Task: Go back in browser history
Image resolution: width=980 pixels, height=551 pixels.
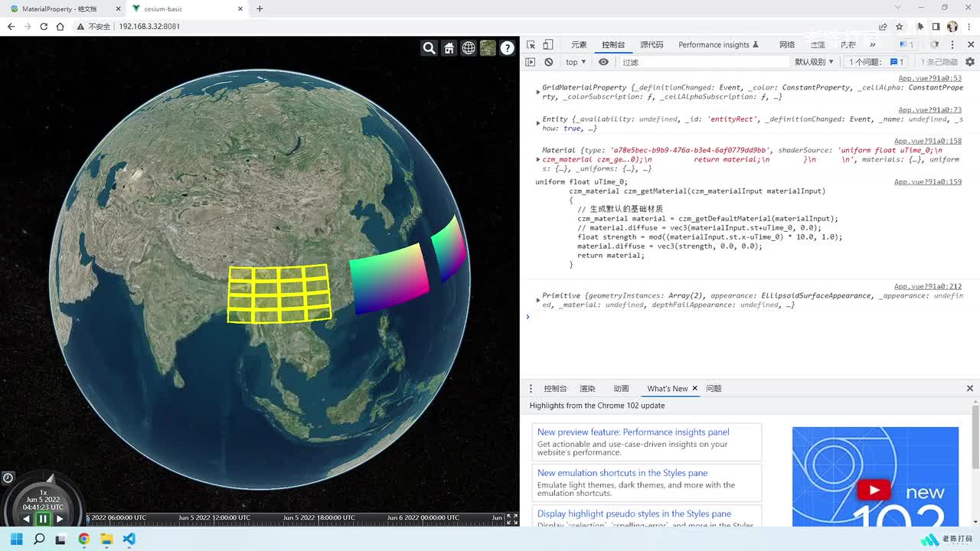Action: (x=11, y=26)
